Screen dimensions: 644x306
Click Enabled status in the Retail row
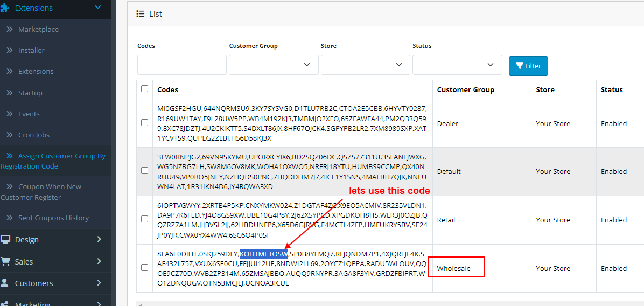(x=614, y=220)
